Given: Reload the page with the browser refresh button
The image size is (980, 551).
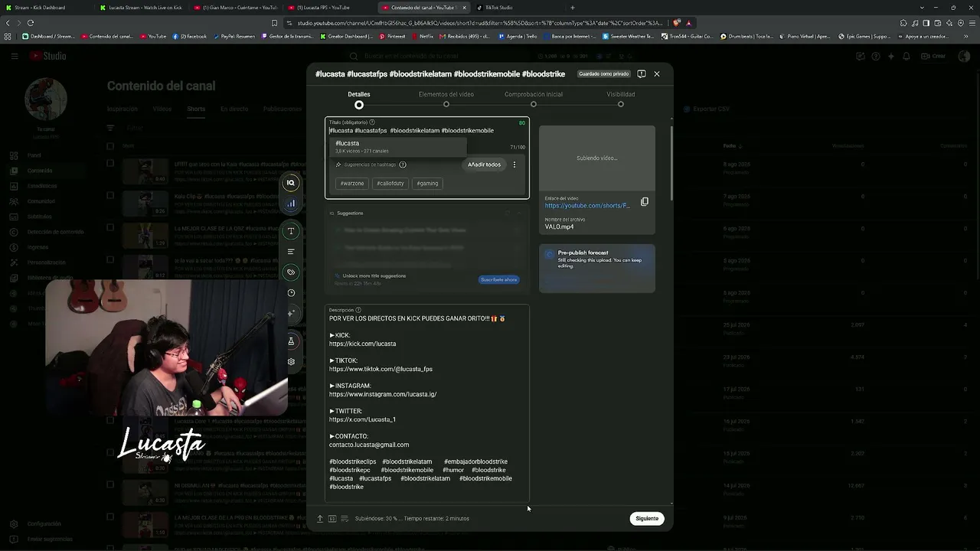Looking at the screenshot, I should [31, 23].
